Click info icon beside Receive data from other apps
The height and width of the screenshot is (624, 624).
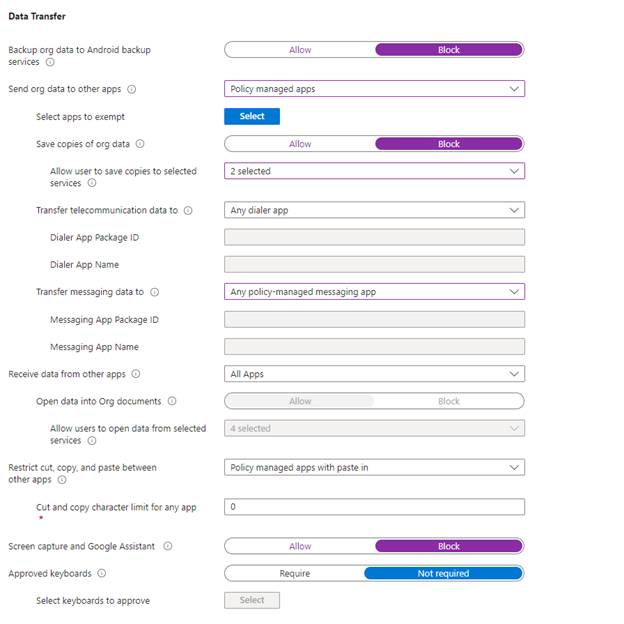(136, 374)
